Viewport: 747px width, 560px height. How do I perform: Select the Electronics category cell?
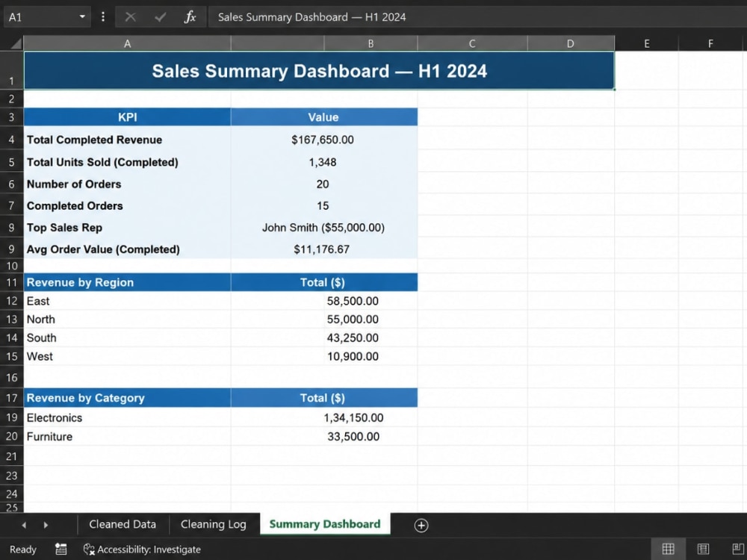coord(127,417)
